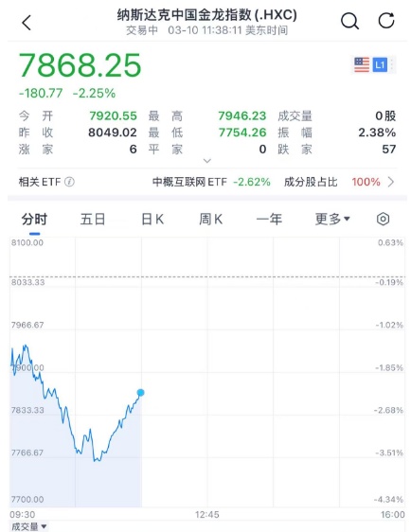Switch to the 日K chart tab
Screen dimensions: 411x532
click(x=152, y=220)
